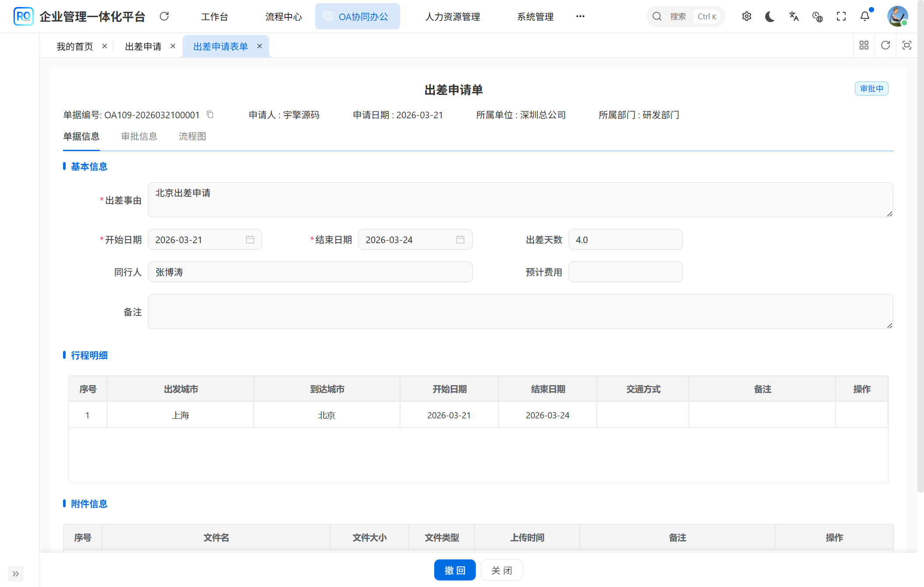Click the 撤回 button at the bottom
The width and height of the screenshot is (924, 587).
[x=455, y=570]
